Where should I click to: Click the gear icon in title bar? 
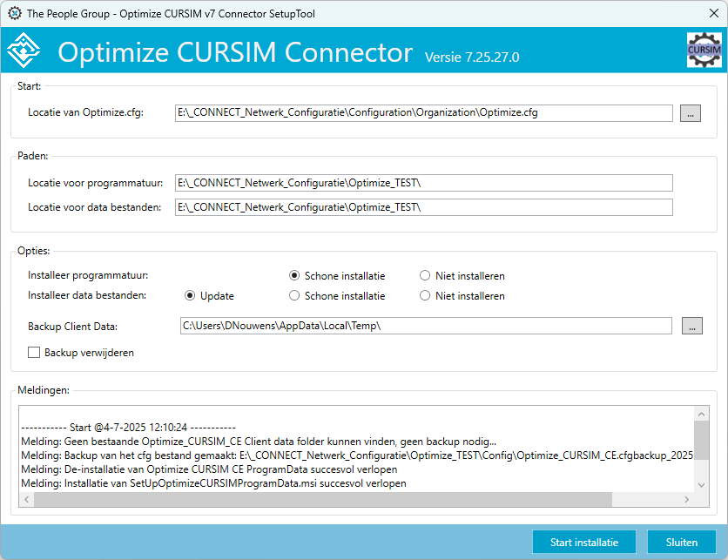[x=15, y=13]
